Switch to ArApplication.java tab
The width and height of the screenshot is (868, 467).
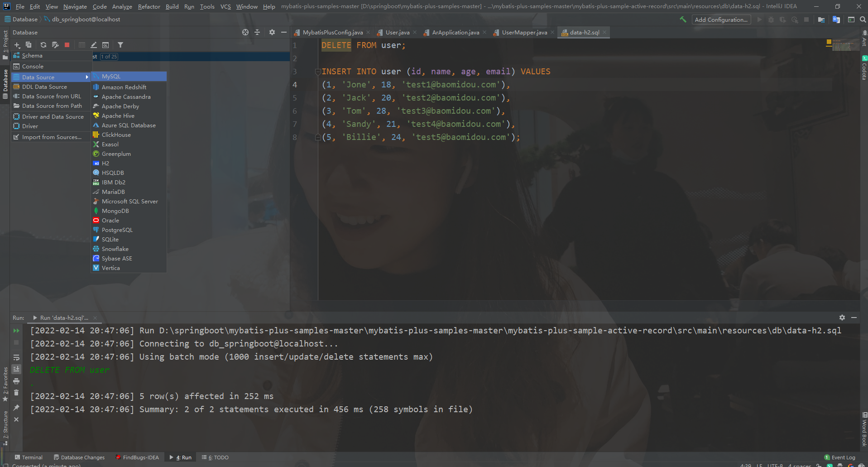pos(455,32)
